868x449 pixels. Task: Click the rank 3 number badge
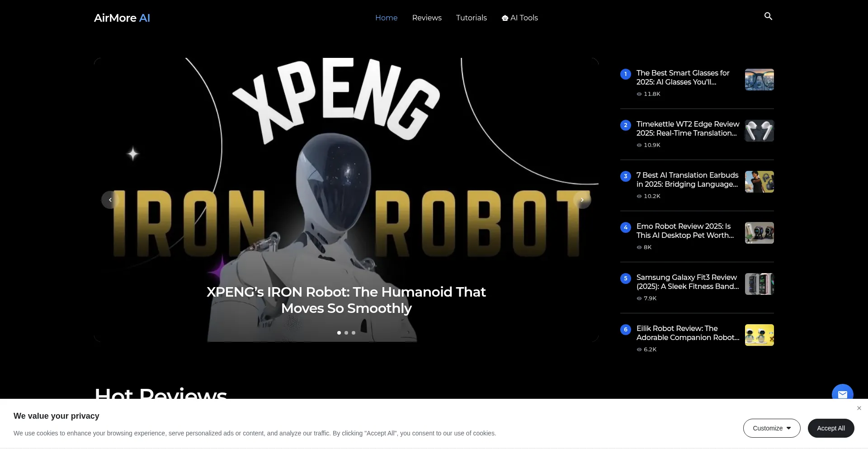coord(626,176)
